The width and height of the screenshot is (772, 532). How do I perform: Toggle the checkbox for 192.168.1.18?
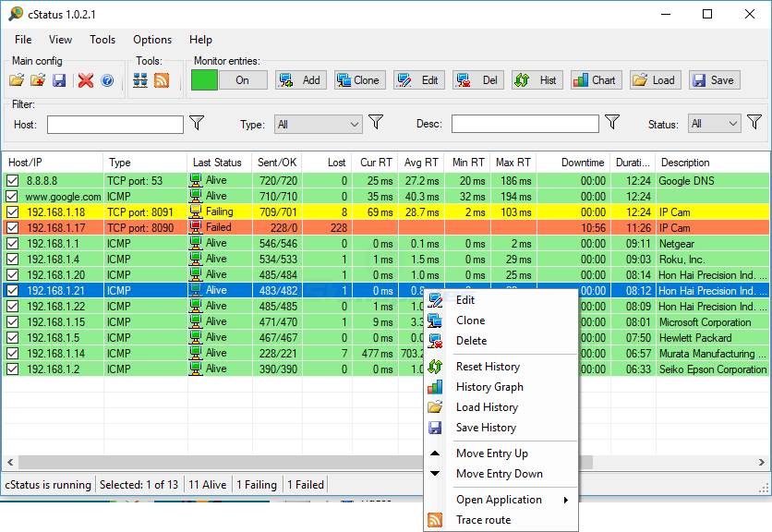pyautogui.click(x=12, y=212)
